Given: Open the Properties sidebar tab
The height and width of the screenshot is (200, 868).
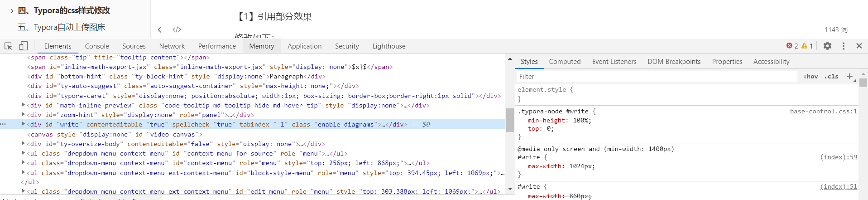Looking at the screenshot, I should tap(727, 61).
